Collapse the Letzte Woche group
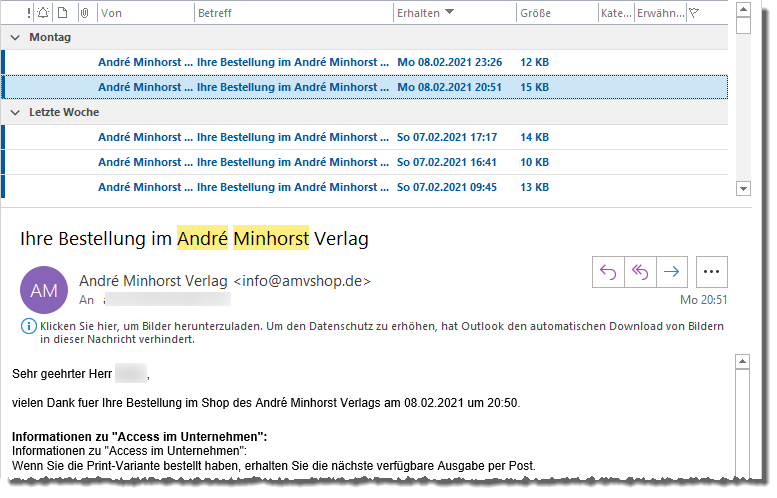Screen dimensions: 777x498 pyautogui.click(x=15, y=112)
